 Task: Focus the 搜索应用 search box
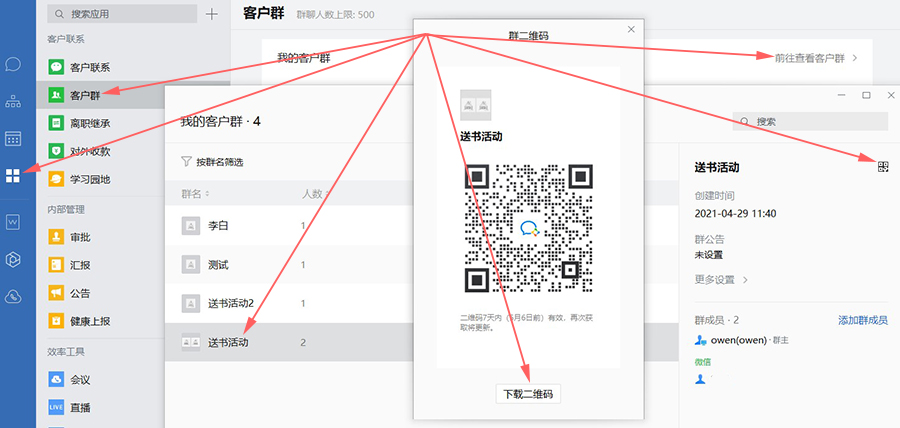coord(122,14)
